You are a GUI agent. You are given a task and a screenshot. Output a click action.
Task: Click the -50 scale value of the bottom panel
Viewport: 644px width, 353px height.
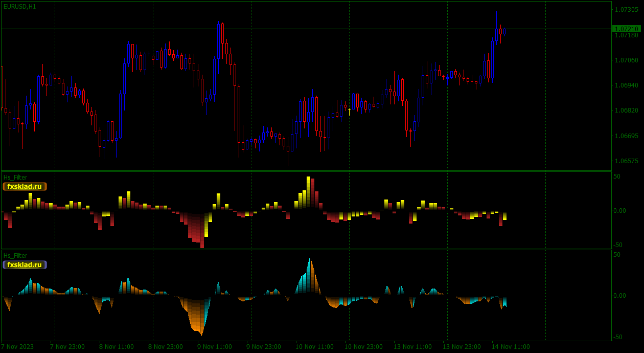pyautogui.click(x=617, y=337)
